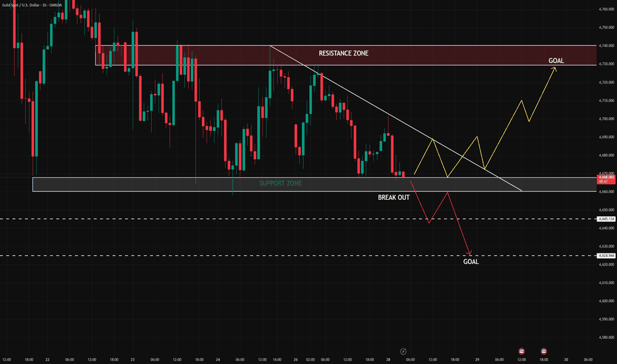Click the yellow arrowhead near upper GOAL
617x364 pixels.
553,69
